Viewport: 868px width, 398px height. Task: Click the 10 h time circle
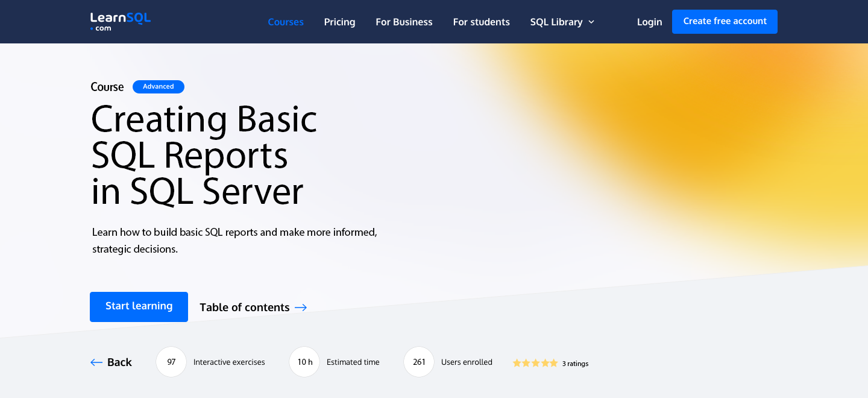[x=304, y=362]
